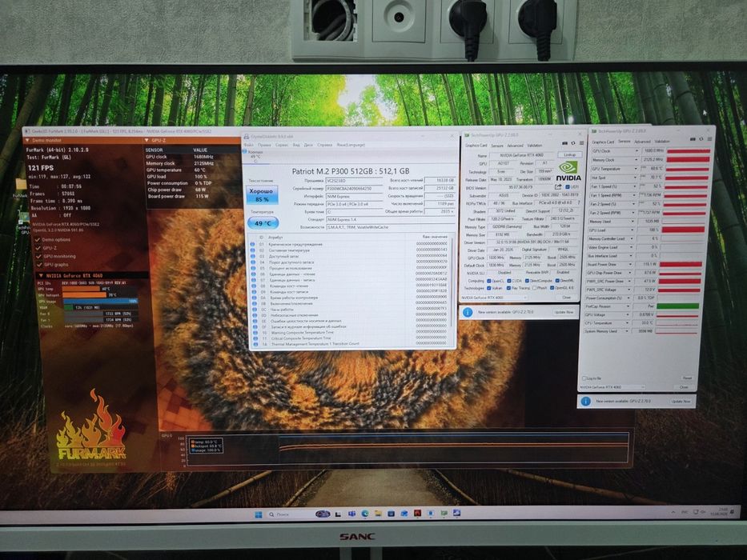The width and height of the screenshot is (747, 560).
Task: Click the Windows Start button on taskbar
Action: (259, 514)
